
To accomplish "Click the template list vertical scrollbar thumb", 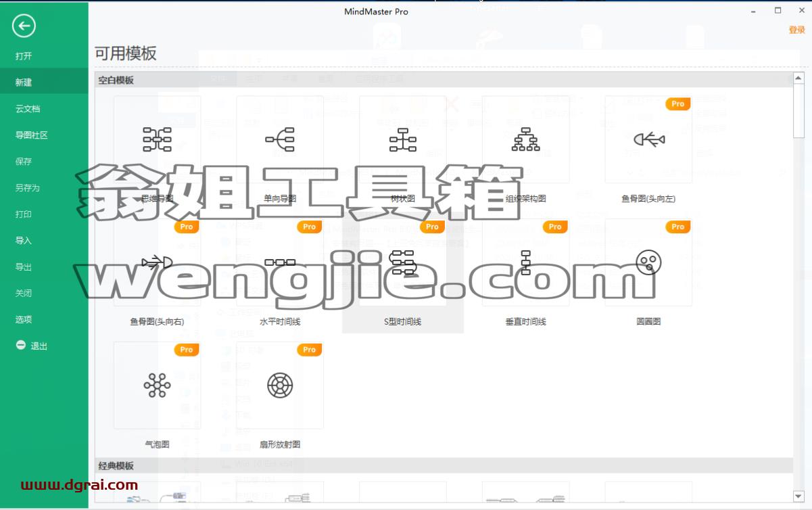I will point(799,111).
